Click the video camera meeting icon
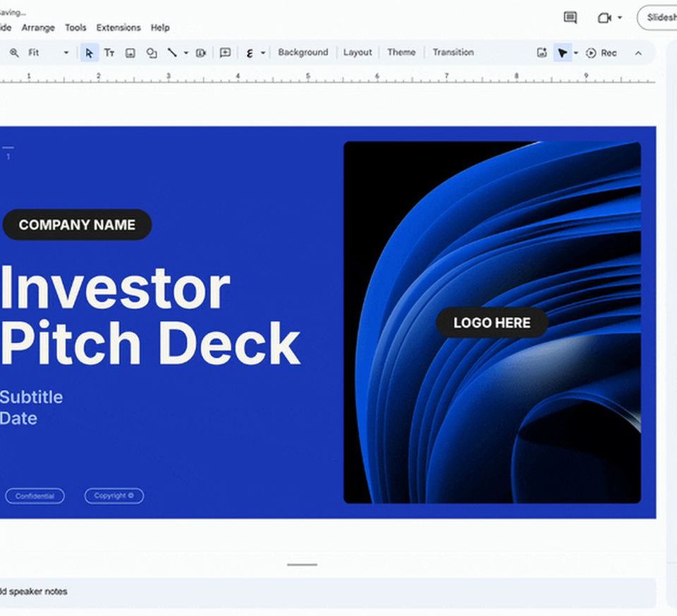 click(x=604, y=18)
